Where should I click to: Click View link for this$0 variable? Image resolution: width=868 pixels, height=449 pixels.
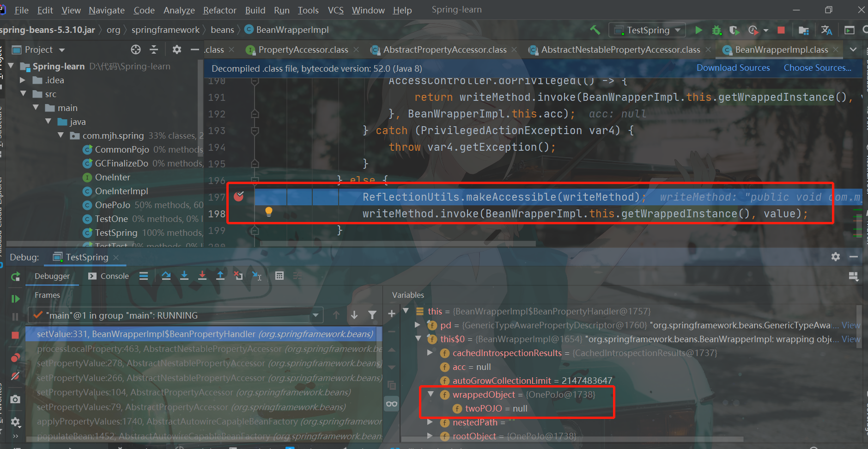pyautogui.click(x=851, y=339)
